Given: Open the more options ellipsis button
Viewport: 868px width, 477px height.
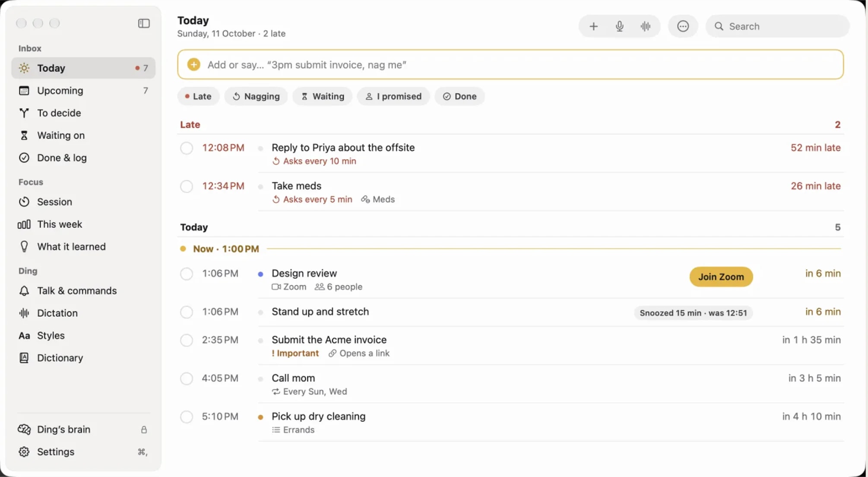Looking at the screenshot, I should click(x=683, y=26).
